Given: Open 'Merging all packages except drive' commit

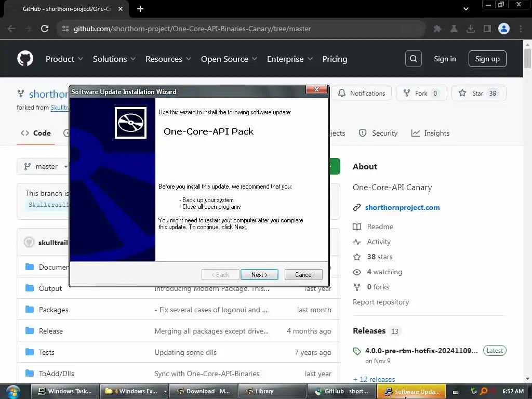Looking at the screenshot, I should pyautogui.click(x=211, y=331).
